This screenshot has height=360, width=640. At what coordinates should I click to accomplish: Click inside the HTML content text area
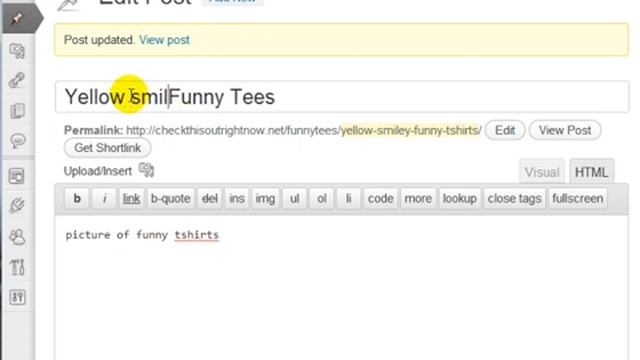coord(342,288)
